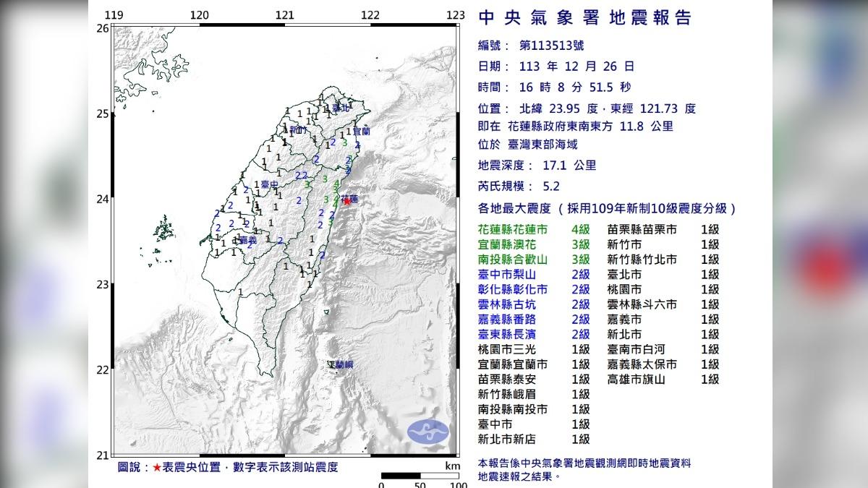Click the 雲林縣斗六市 row
This screenshot has height=488, width=868.
[x=663, y=304]
